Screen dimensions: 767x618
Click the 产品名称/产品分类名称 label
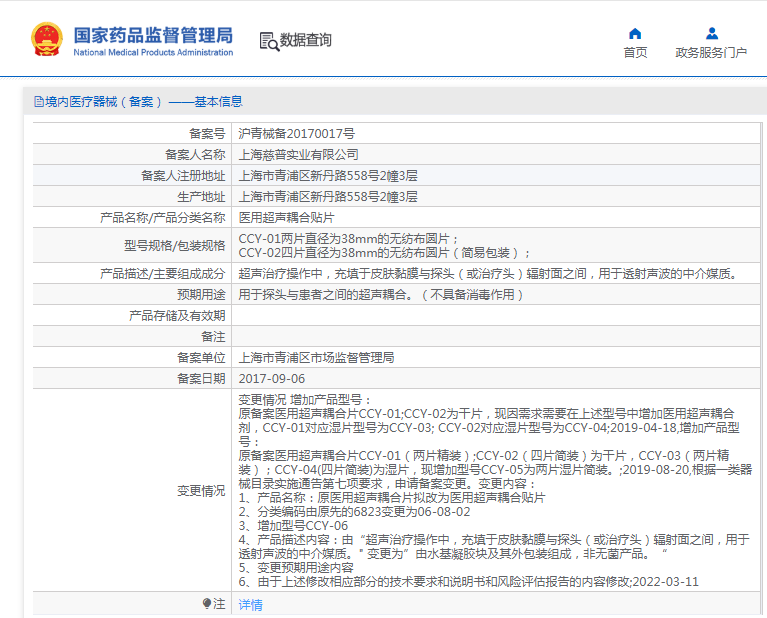tap(162, 218)
